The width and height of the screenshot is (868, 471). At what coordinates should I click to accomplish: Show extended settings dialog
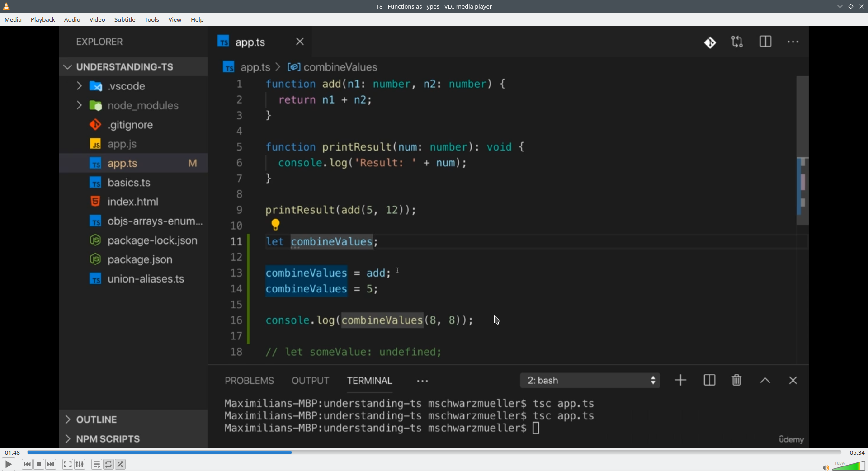80,464
